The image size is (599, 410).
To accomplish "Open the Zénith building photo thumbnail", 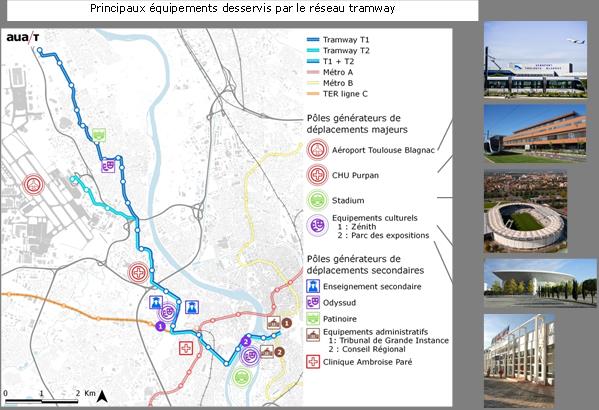I will coord(540,283).
